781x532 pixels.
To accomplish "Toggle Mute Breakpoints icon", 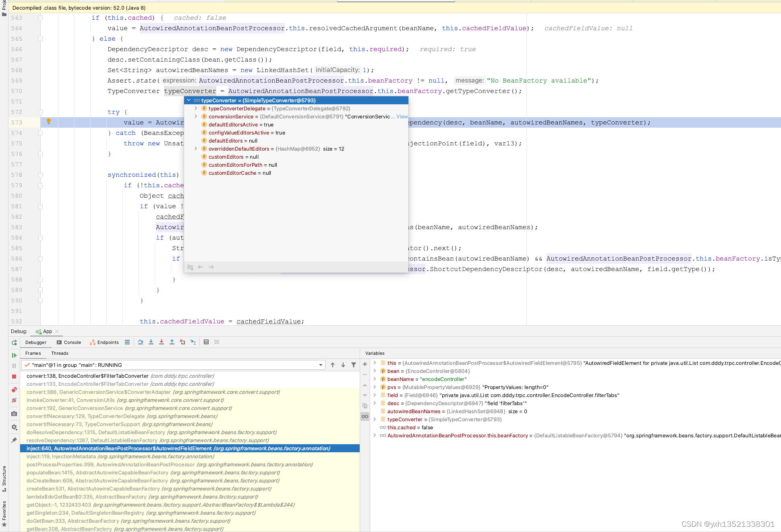I will (x=14, y=400).
